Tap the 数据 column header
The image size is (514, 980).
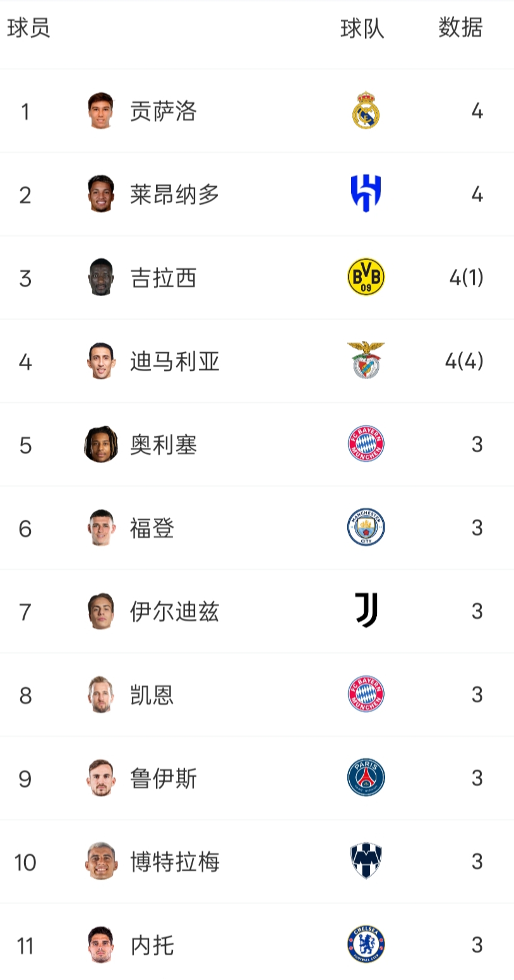[460, 28]
